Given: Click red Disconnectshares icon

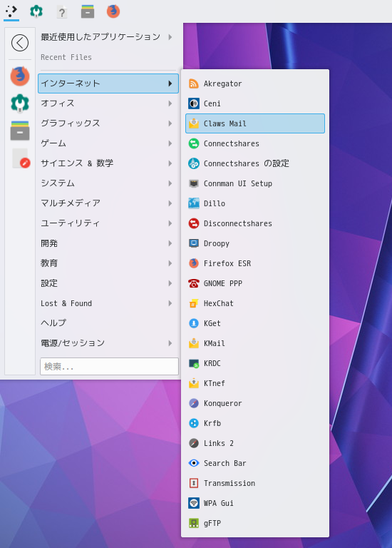Looking at the screenshot, I should click(x=194, y=223).
